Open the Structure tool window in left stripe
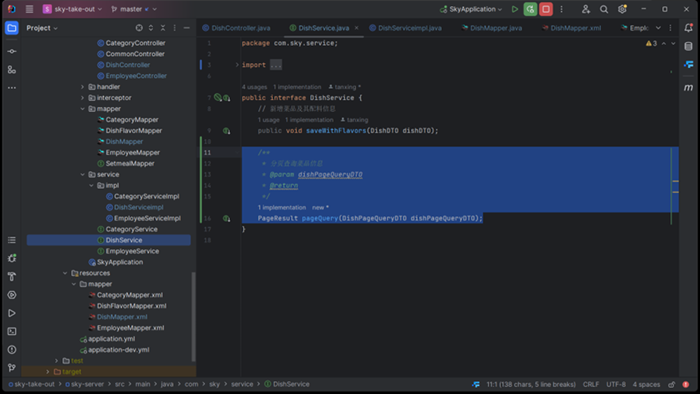Screen dimensions: 700x394 point(12,70)
